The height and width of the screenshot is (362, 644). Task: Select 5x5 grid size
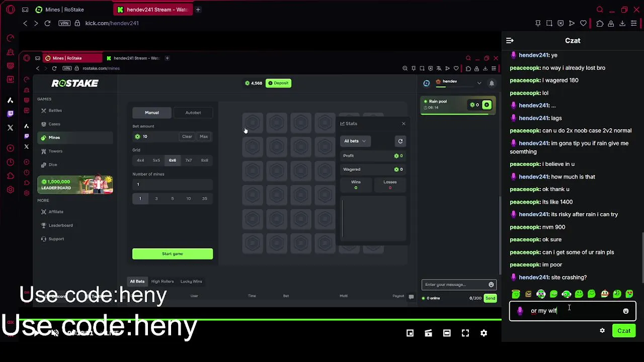[156, 160]
